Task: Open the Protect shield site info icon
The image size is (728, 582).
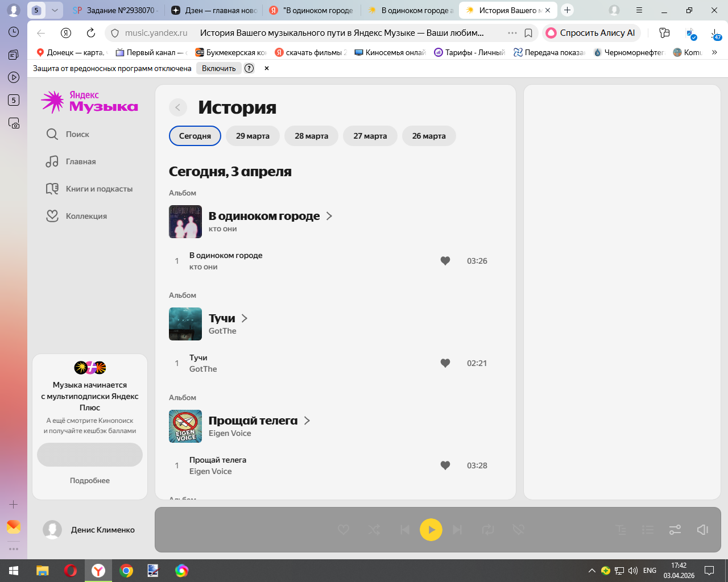Action: point(114,33)
